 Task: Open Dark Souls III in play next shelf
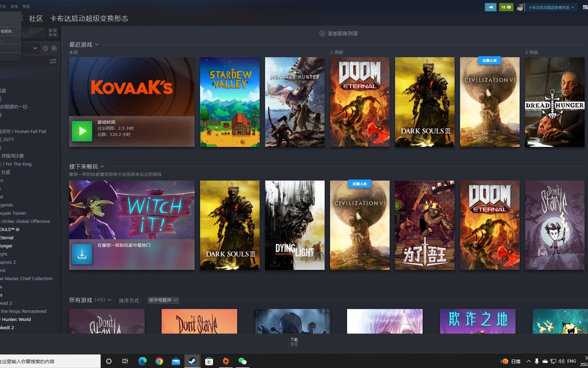[230, 225]
